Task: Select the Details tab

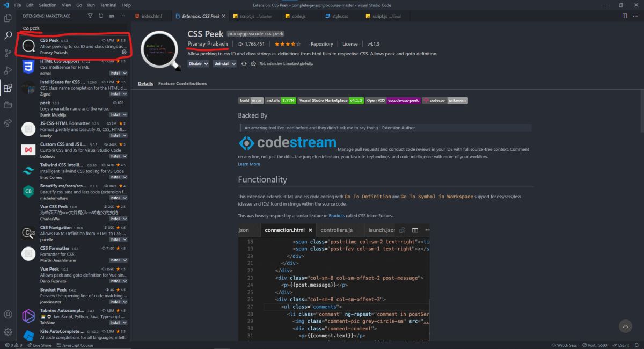Action: point(145,83)
